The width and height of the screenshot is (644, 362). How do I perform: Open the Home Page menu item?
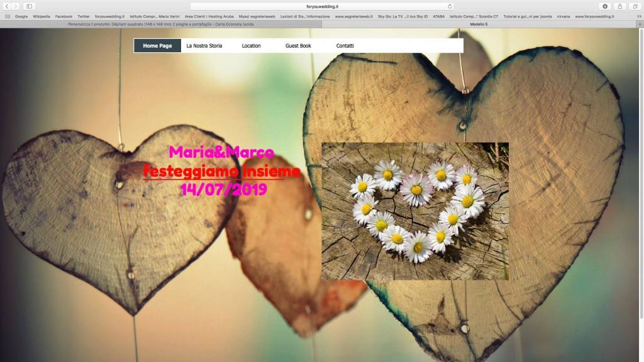click(157, 45)
